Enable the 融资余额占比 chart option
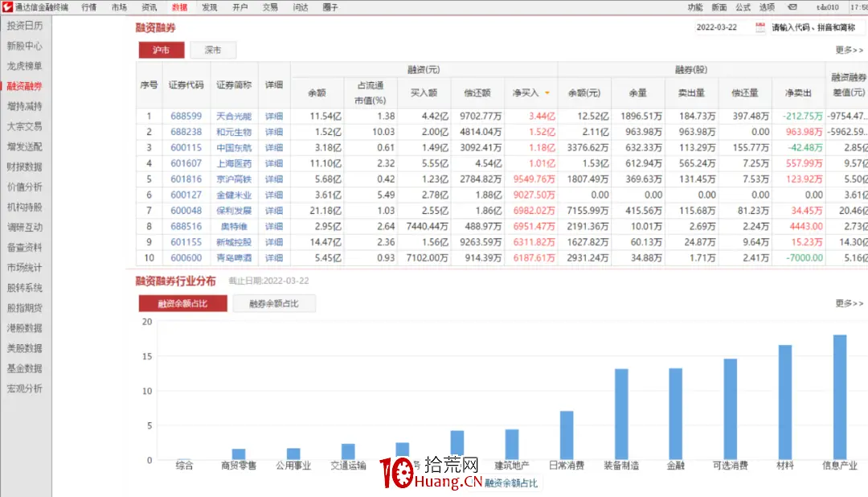Viewport: 868px width, 497px height. [182, 303]
